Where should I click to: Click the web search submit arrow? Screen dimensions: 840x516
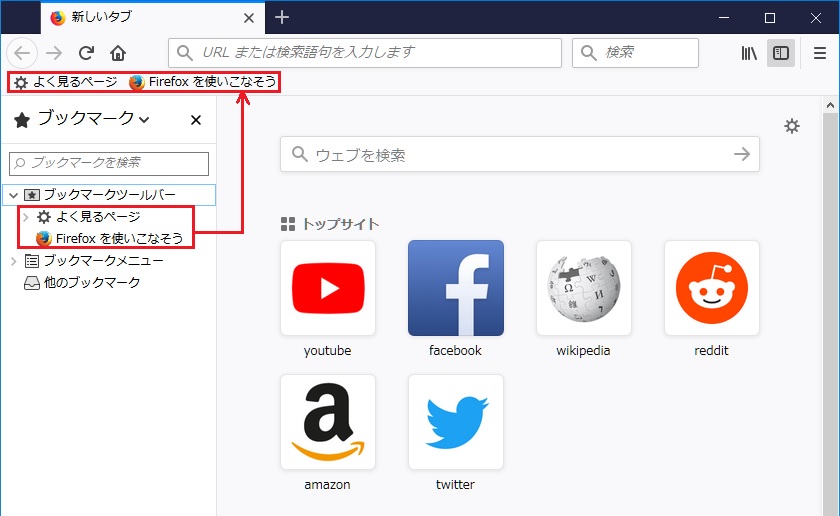tap(741, 154)
